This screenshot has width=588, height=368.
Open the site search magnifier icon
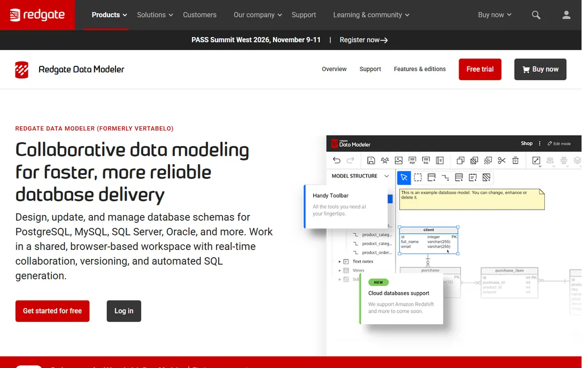coord(536,15)
